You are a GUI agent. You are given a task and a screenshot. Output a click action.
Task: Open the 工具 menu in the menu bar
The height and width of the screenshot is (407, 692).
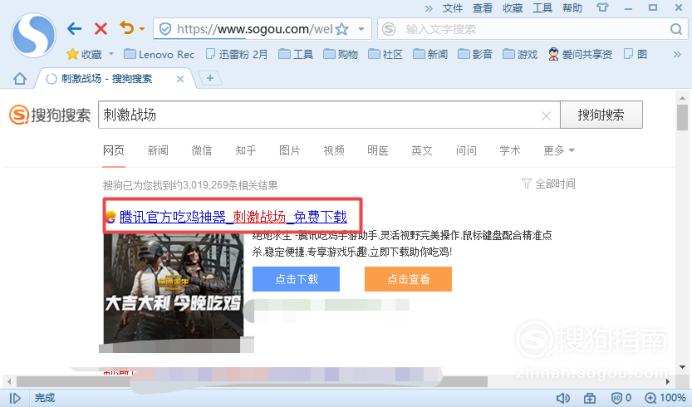click(x=542, y=8)
